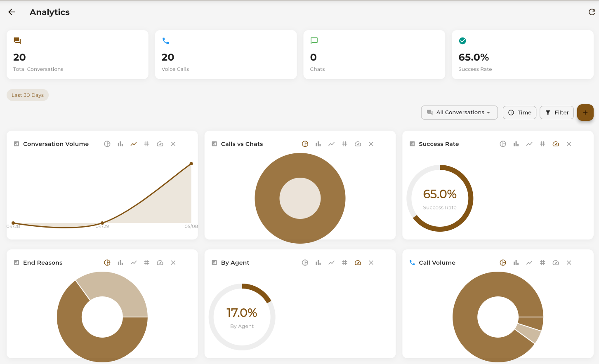Show Call Volume as gauge
The height and width of the screenshot is (364, 599).
click(x=556, y=263)
